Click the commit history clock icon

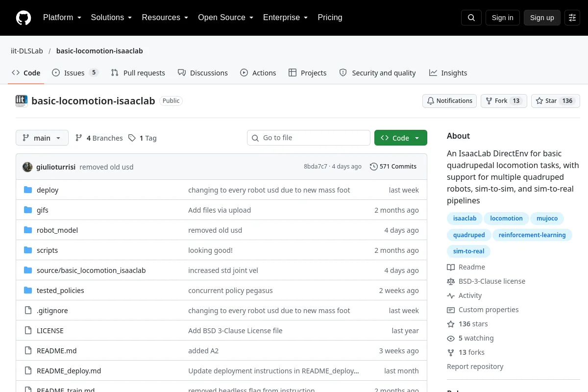(374, 167)
